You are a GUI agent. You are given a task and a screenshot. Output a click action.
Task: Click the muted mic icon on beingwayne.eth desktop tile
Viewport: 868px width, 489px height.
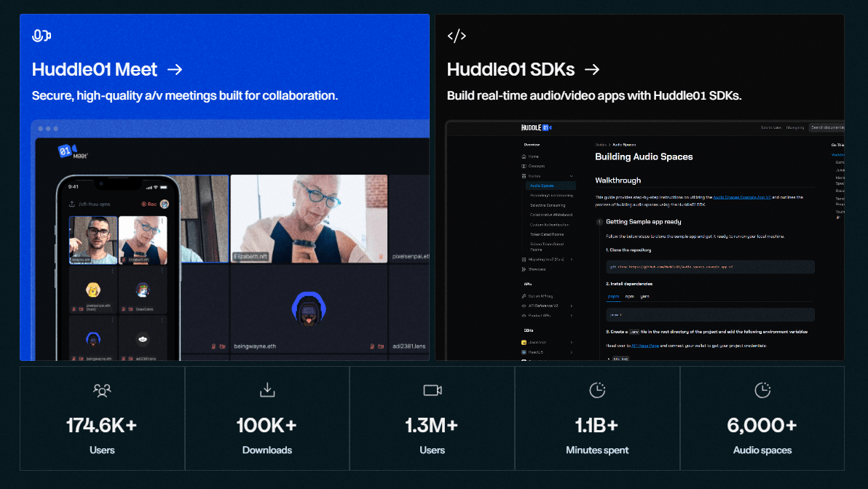coord(373,346)
